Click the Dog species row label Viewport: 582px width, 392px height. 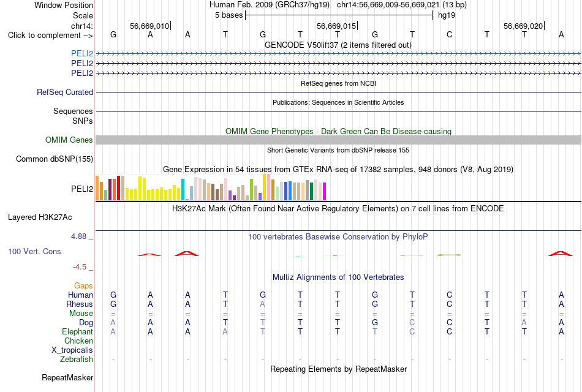[x=86, y=323]
